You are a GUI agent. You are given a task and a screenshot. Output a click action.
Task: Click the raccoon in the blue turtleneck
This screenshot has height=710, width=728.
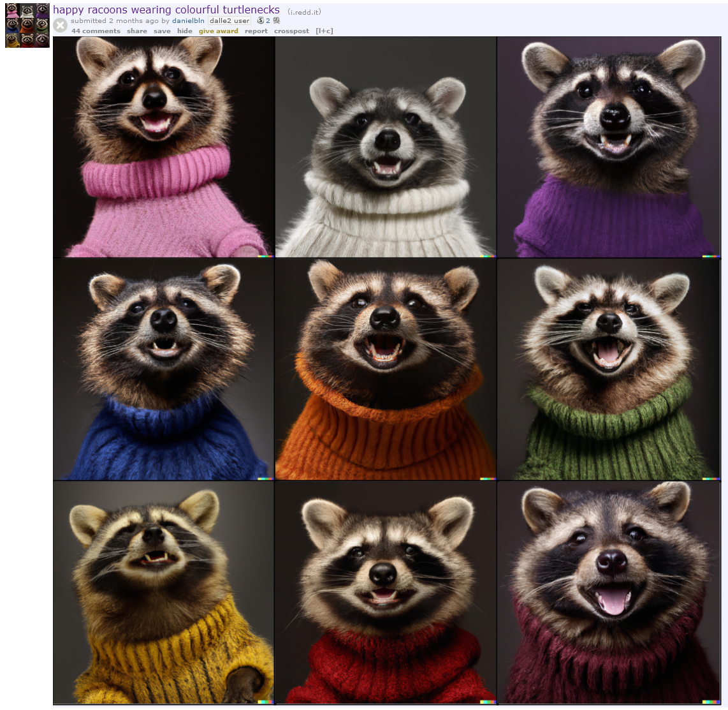click(x=163, y=369)
